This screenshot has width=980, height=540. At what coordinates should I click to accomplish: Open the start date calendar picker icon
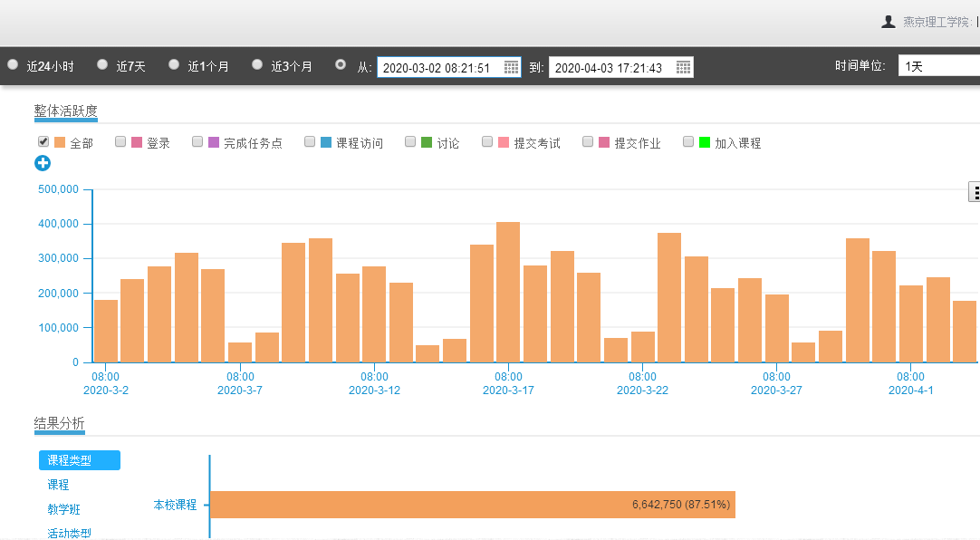pos(511,67)
